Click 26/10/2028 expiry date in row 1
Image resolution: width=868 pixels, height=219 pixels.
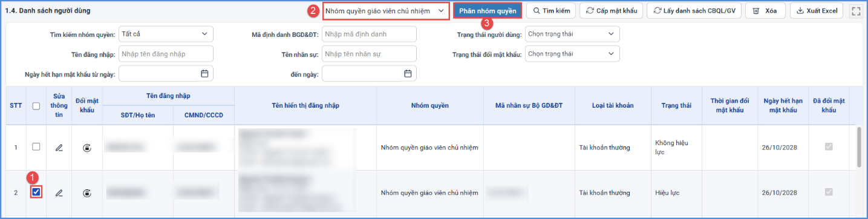pyautogui.click(x=780, y=147)
